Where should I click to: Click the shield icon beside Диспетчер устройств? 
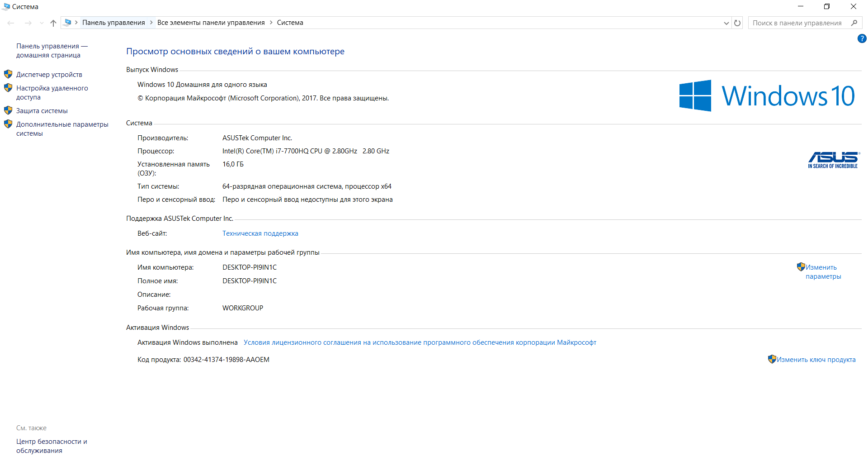(8, 74)
